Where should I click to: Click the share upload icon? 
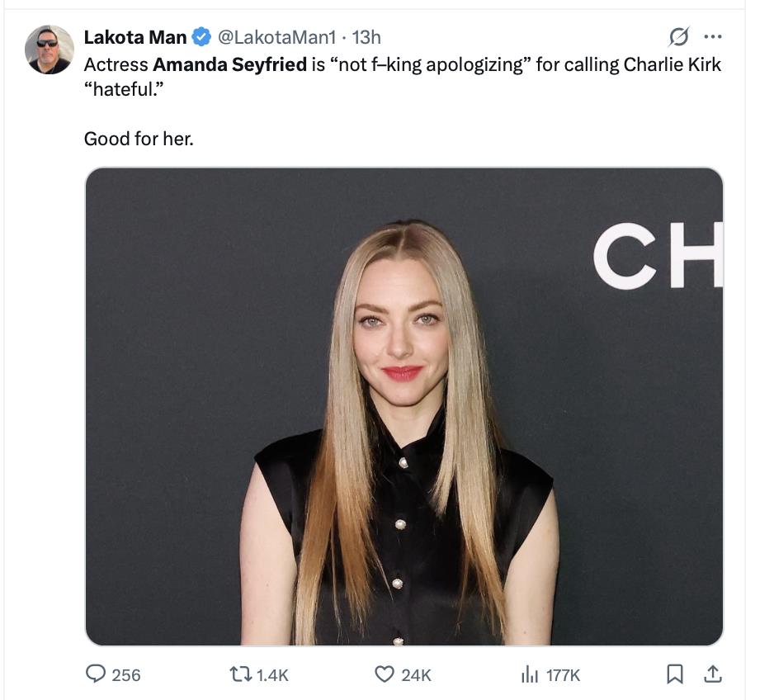(x=712, y=674)
